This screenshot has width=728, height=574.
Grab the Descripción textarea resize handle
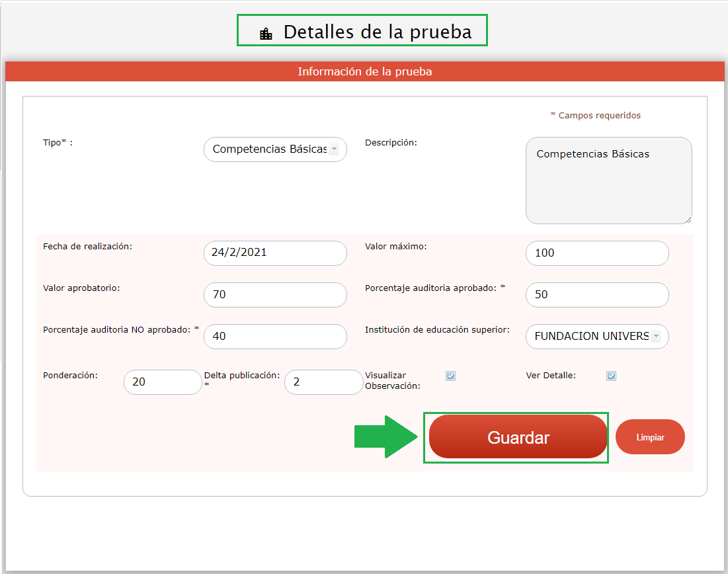tap(688, 220)
